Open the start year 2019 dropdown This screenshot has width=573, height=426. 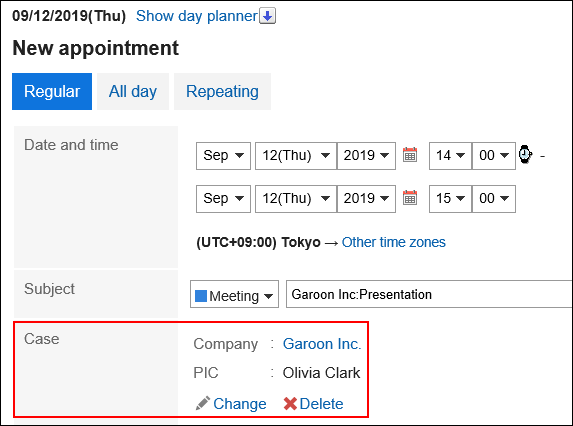(x=366, y=156)
